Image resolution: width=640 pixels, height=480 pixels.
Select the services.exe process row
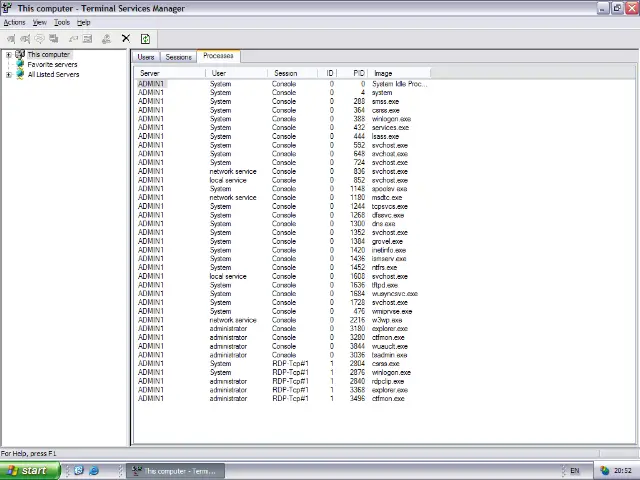pos(282,127)
